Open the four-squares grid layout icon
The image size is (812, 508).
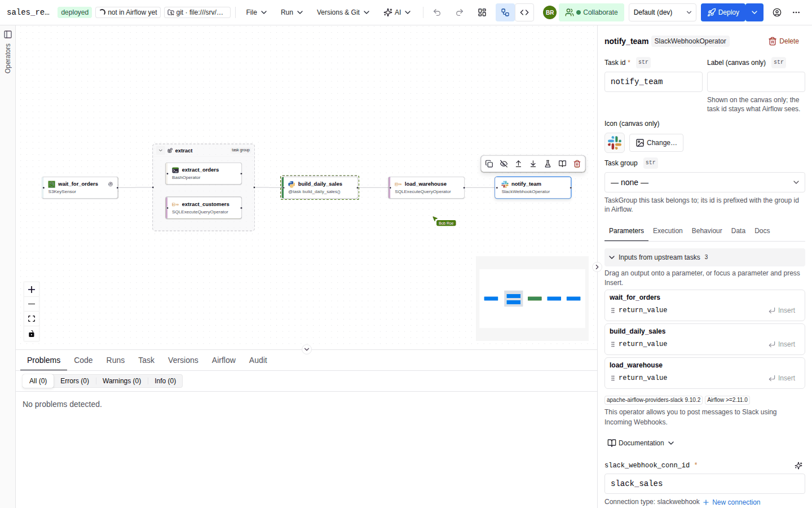(482, 12)
